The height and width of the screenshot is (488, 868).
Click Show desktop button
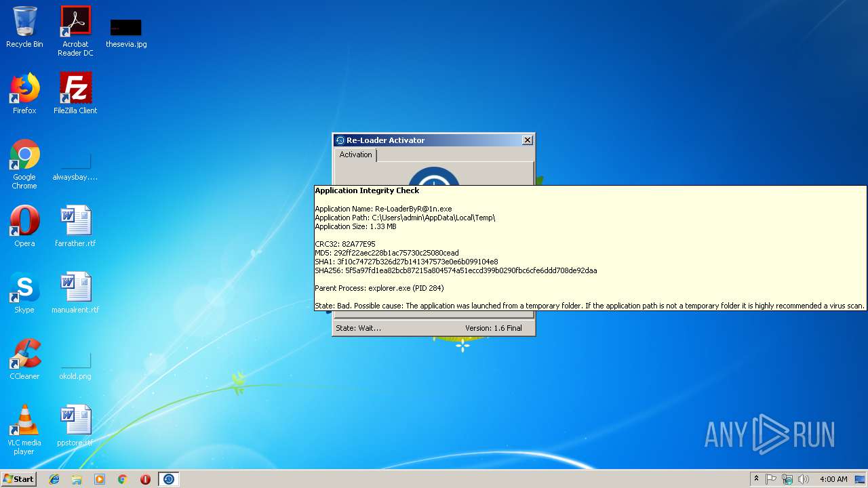(x=861, y=479)
